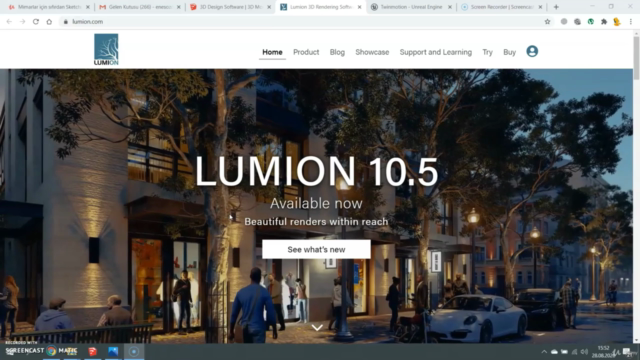Reload the lumion.com page
The width and height of the screenshot is (640, 360).
(x=36, y=22)
